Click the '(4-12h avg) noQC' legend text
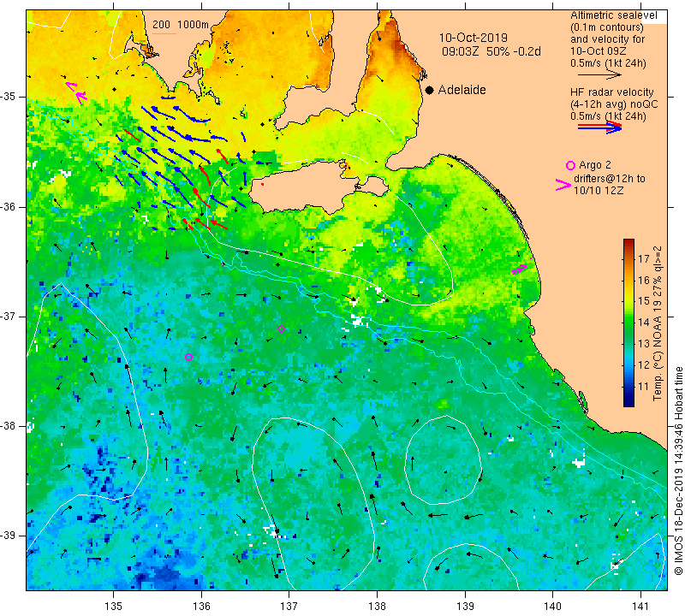Screen dimensions: 685x616 pyautogui.click(x=614, y=104)
